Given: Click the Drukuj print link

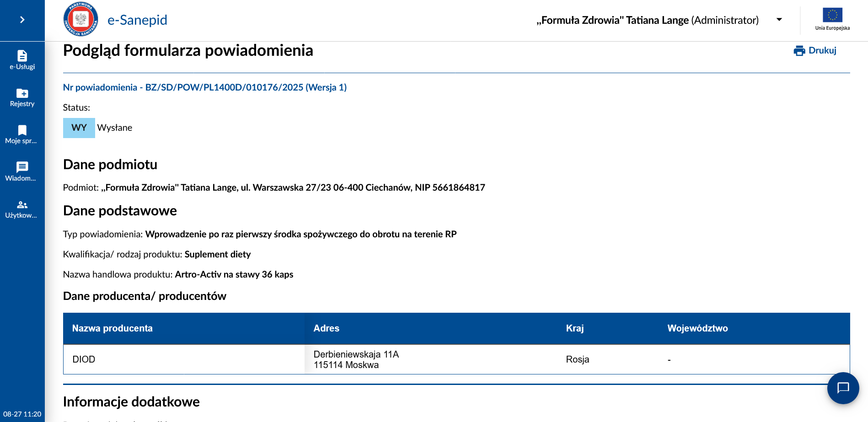Looking at the screenshot, I should click(x=822, y=50).
